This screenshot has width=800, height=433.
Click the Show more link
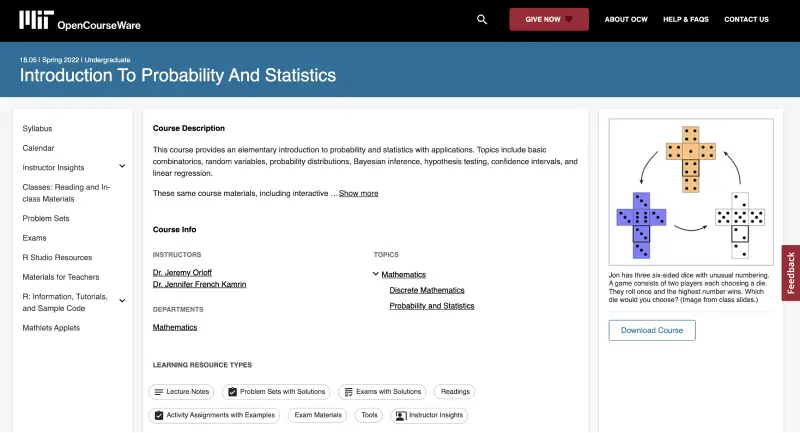358,193
